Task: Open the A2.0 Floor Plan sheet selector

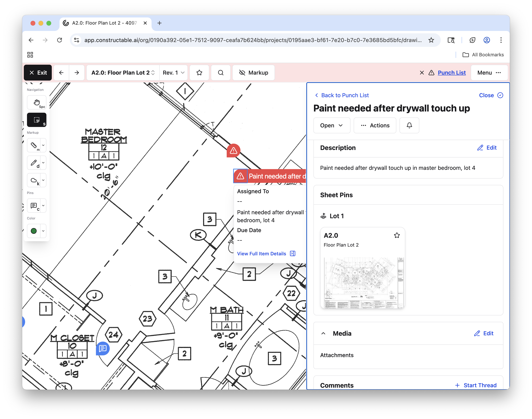Action: pos(123,73)
